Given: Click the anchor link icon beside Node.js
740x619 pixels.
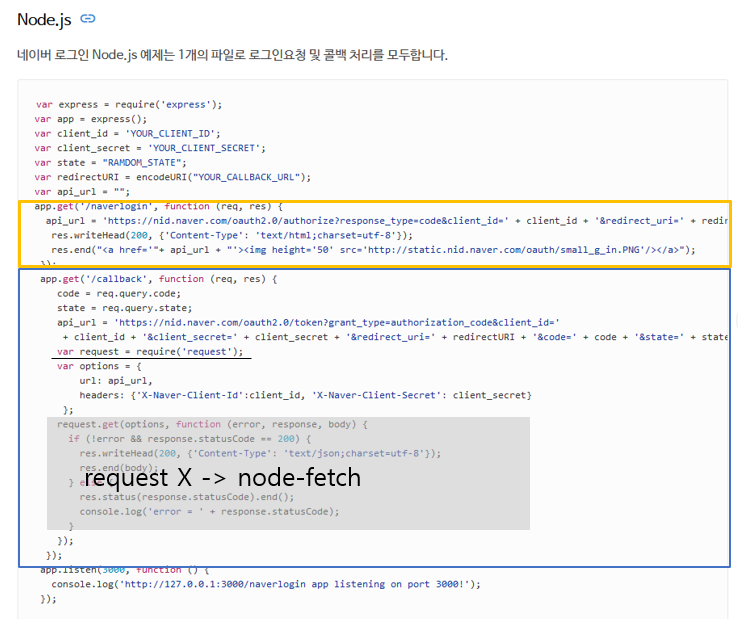Looking at the screenshot, I should tap(88, 19).
